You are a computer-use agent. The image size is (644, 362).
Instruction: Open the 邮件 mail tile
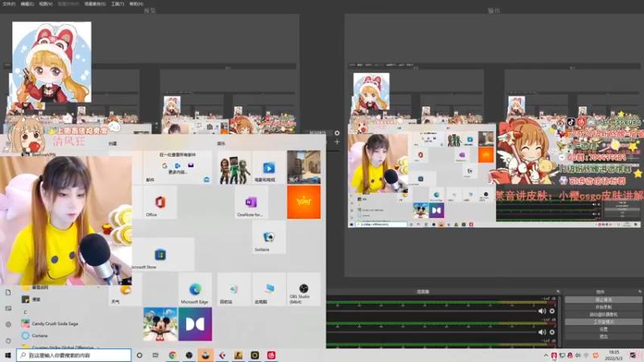(177, 167)
